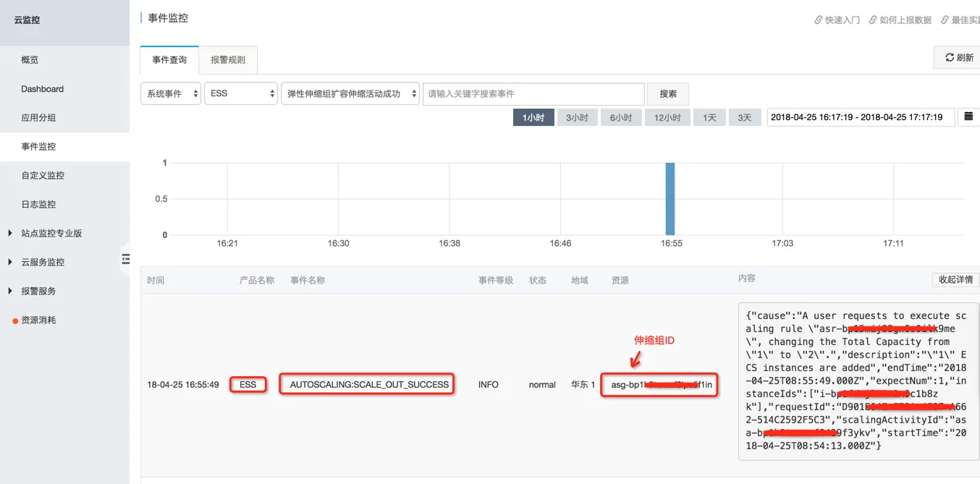Click the normal status cell
Image resolution: width=980 pixels, height=484 pixels.
(542, 385)
